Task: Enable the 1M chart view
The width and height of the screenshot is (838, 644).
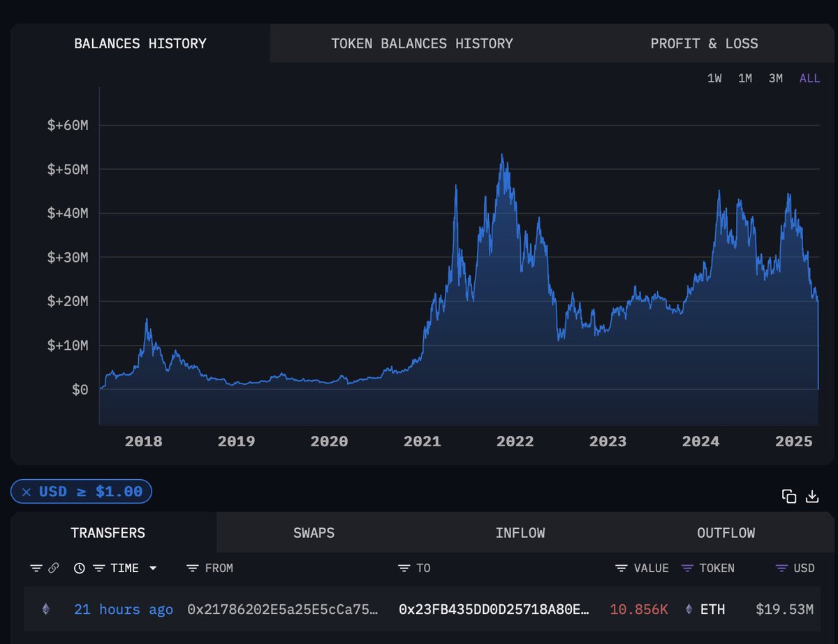Action: tap(744, 78)
